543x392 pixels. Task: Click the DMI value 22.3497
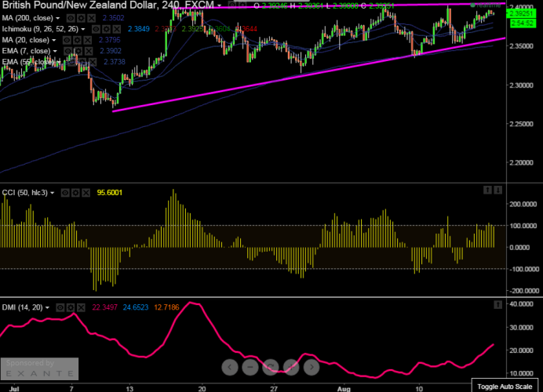click(x=104, y=307)
